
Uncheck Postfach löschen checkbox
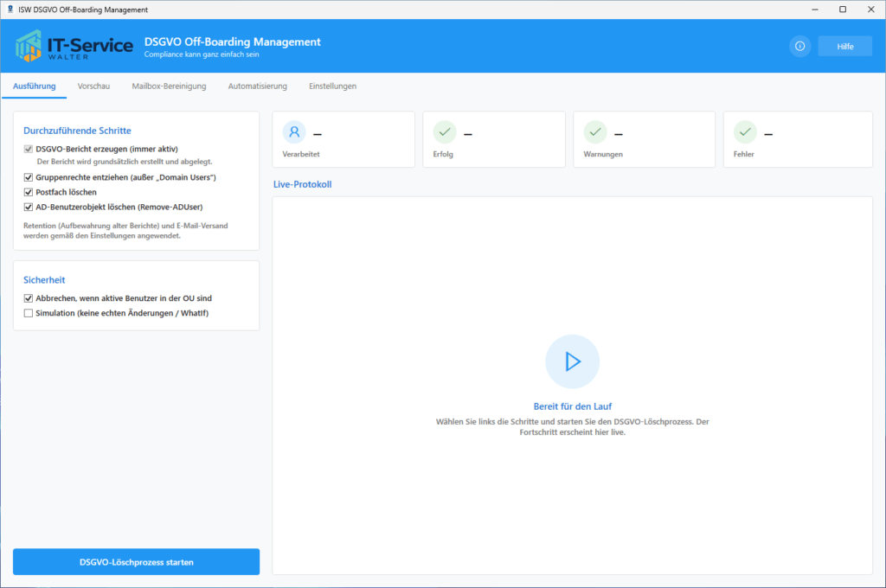tap(29, 192)
